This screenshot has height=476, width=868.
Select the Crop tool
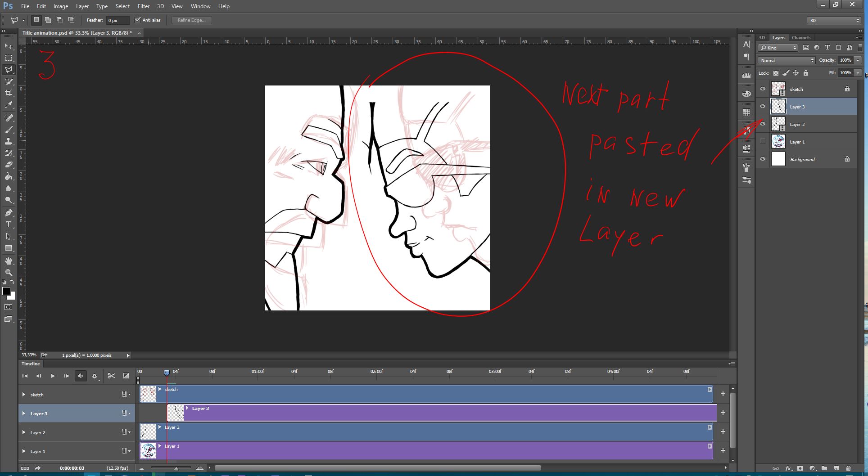click(x=9, y=93)
